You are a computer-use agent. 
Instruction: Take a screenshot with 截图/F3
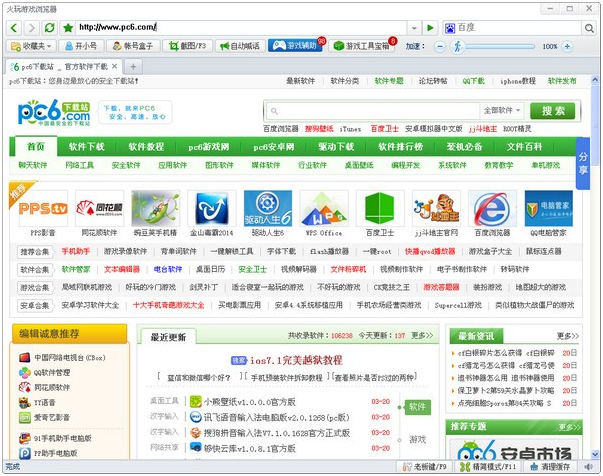pos(188,46)
